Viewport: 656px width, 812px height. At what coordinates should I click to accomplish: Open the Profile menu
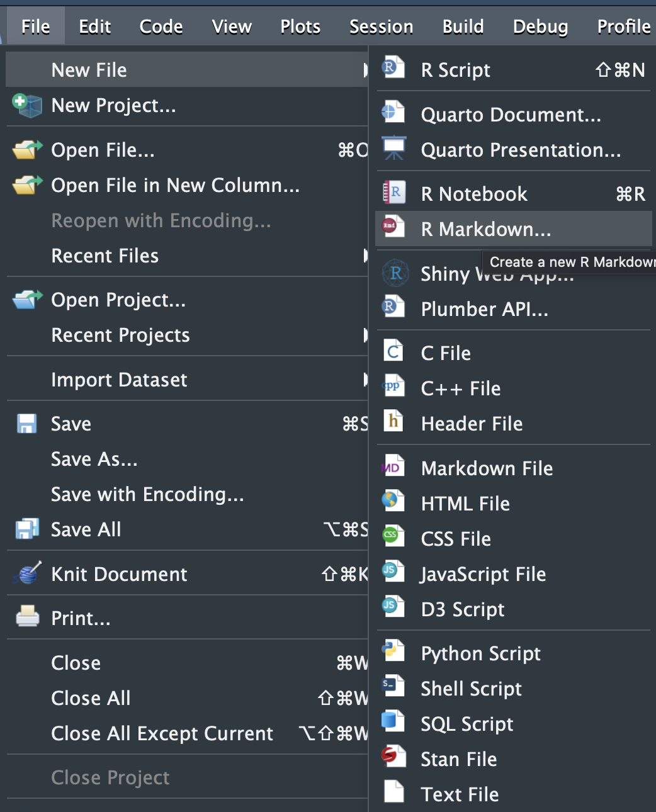point(624,26)
